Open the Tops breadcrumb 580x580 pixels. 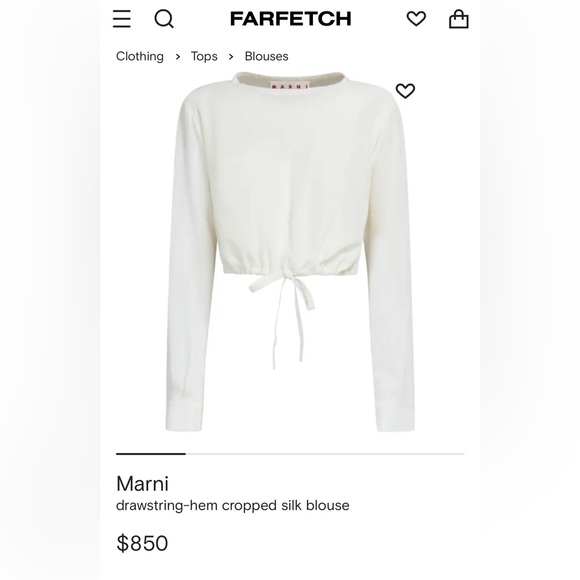pos(204,56)
